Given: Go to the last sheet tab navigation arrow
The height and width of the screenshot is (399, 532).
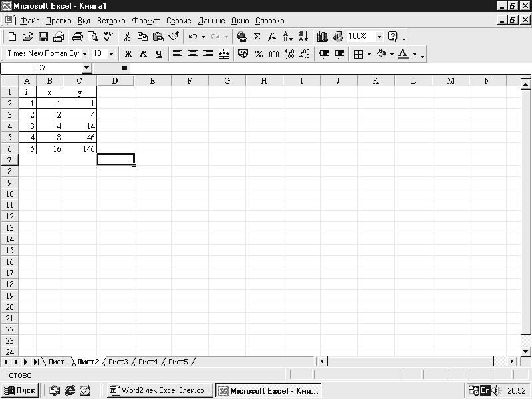Looking at the screenshot, I should click(36, 362).
